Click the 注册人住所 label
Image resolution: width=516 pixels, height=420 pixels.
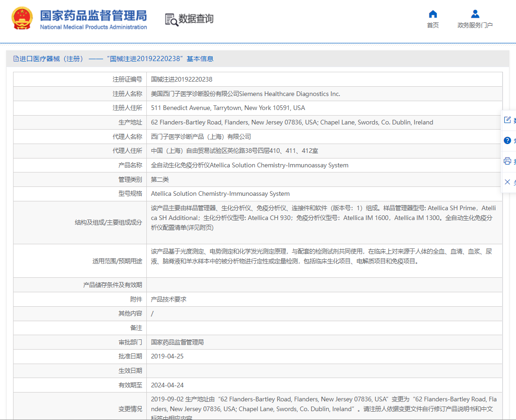[x=127, y=108]
